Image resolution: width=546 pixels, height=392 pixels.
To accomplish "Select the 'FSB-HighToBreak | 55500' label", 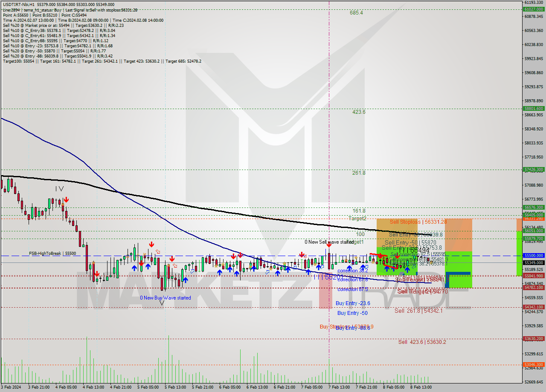I will point(52,254).
